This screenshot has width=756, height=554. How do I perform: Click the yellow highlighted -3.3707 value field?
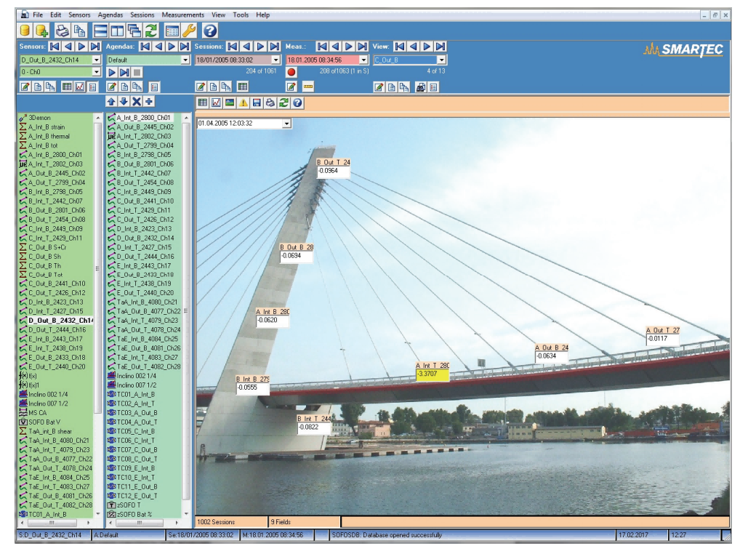coord(432,374)
